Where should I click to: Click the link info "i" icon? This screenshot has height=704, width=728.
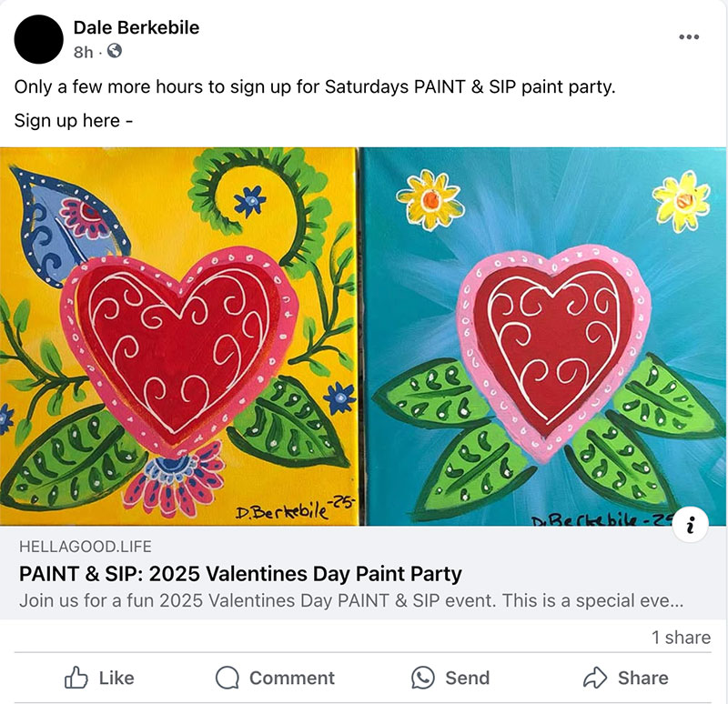click(693, 524)
